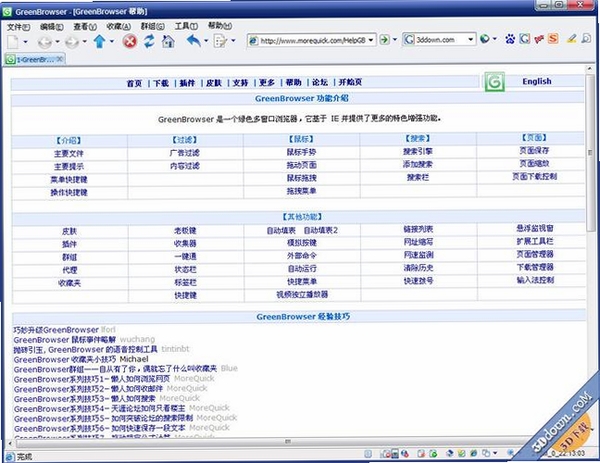The width and height of the screenshot is (600, 463).
Task: Open the Go button dropdown arrow
Action: point(395,39)
